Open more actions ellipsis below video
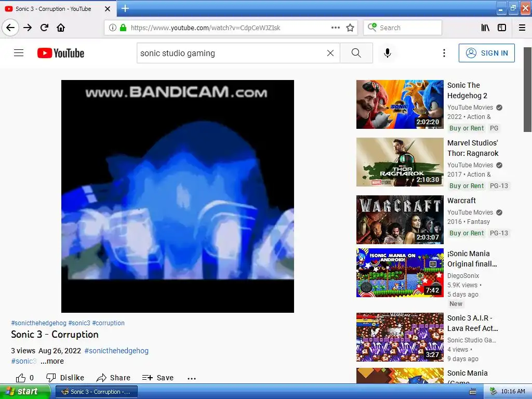The height and width of the screenshot is (399, 532). click(192, 378)
